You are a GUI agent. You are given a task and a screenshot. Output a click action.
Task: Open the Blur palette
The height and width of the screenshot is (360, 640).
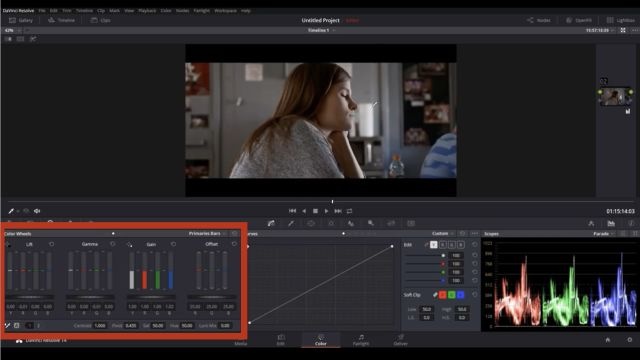[x=351, y=223]
